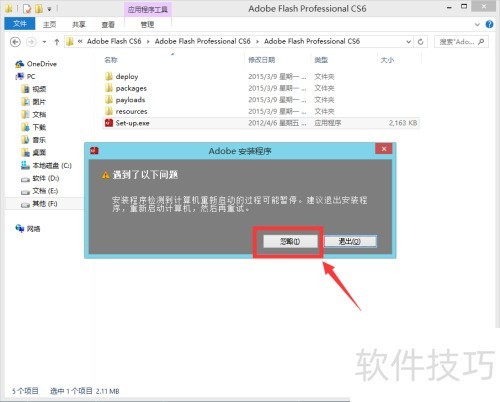
Task: Open the 桌面 (Desktop) folder in sidebar
Action: (x=39, y=152)
